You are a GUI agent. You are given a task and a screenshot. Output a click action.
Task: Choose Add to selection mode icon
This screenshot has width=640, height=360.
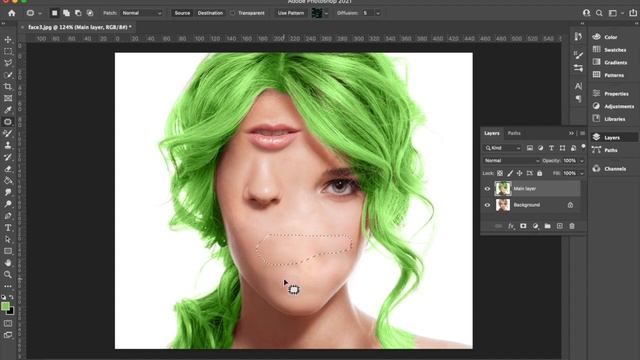pos(66,13)
